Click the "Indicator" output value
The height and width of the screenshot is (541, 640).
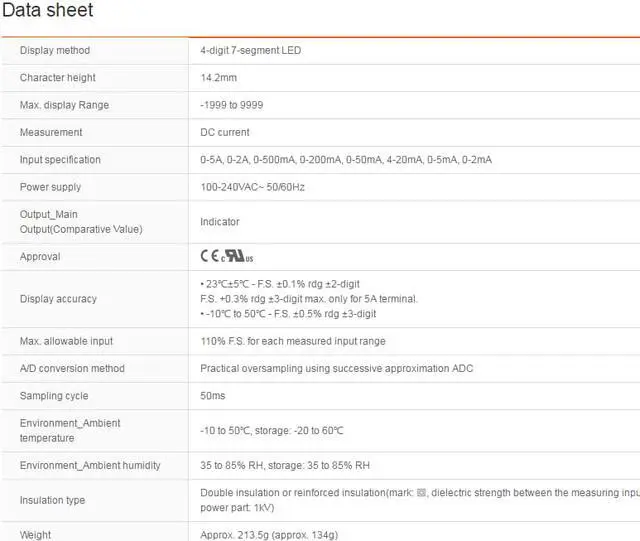220,222
